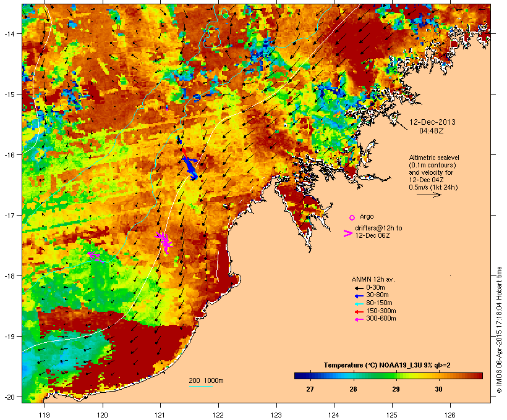
Task: Click the colorbar value 27
Action: (x=310, y=389)
